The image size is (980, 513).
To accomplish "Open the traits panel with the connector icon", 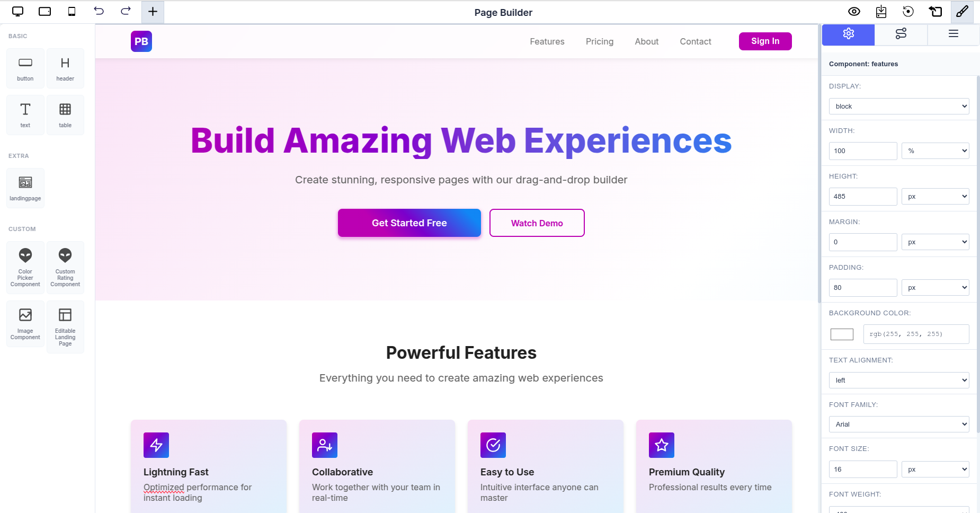I will coord(901,34).
